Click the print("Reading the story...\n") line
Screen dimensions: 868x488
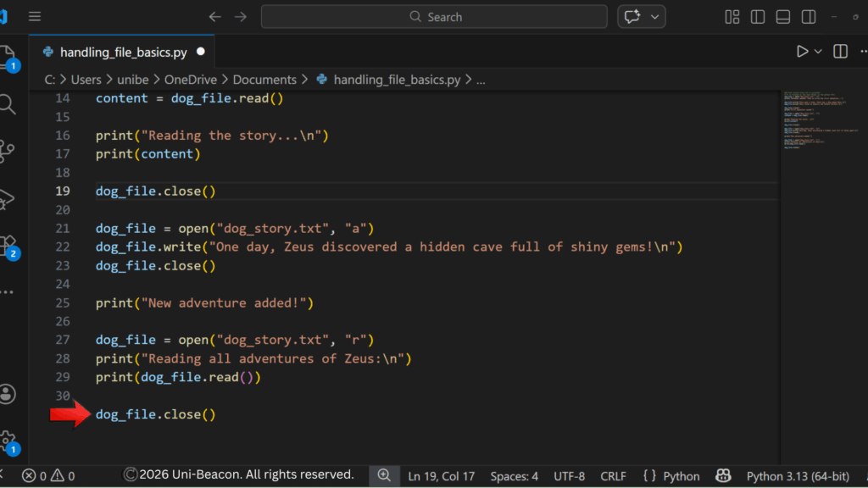point(212,136)
